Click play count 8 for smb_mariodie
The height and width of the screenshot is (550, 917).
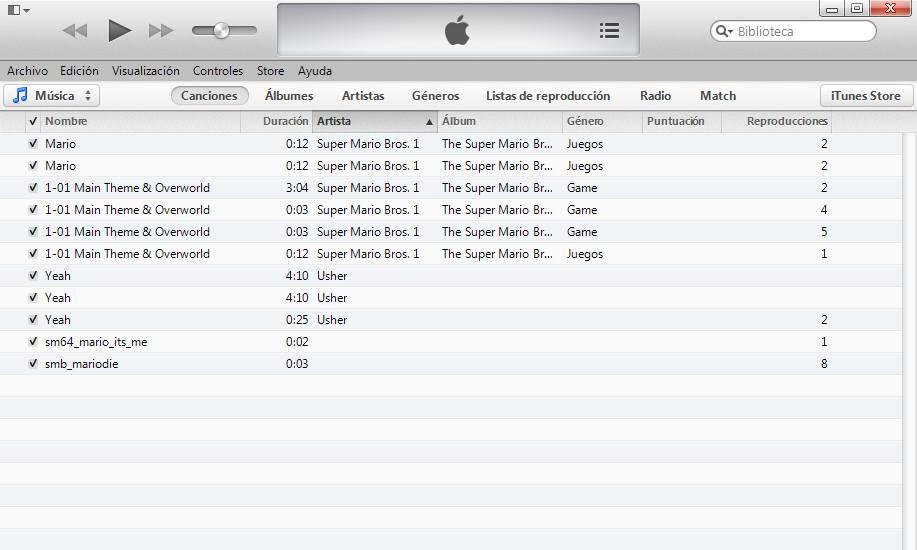click(x=824, y=363)
